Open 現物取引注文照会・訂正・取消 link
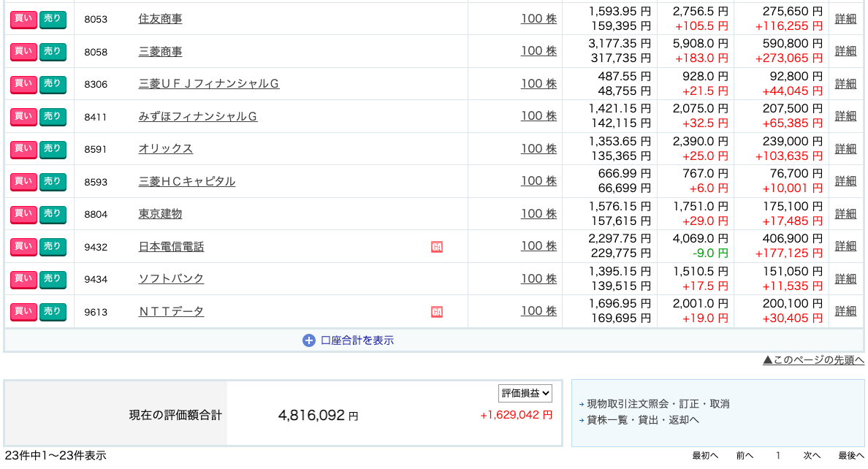The width and height of the screenshot is (868, 469). point(658,404)
